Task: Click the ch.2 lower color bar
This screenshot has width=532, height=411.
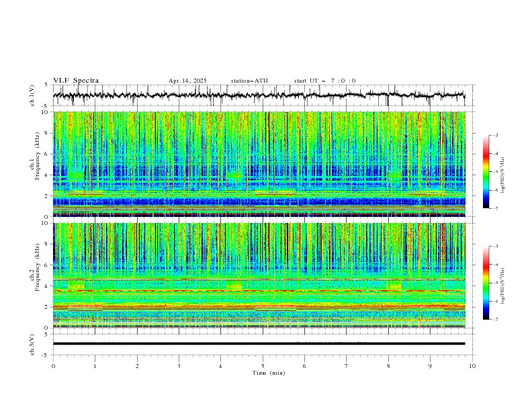Action: pos(486,283)
